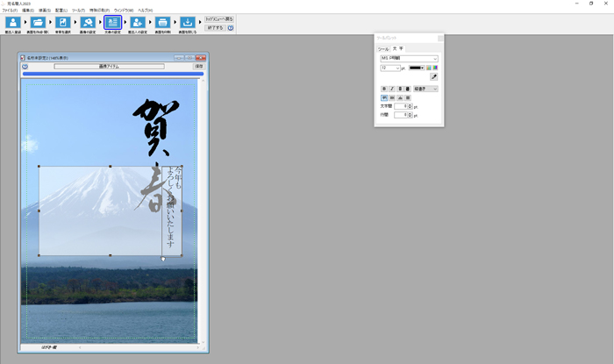Open the image settings step icon

pyautogui.click(x=88, y=23)
